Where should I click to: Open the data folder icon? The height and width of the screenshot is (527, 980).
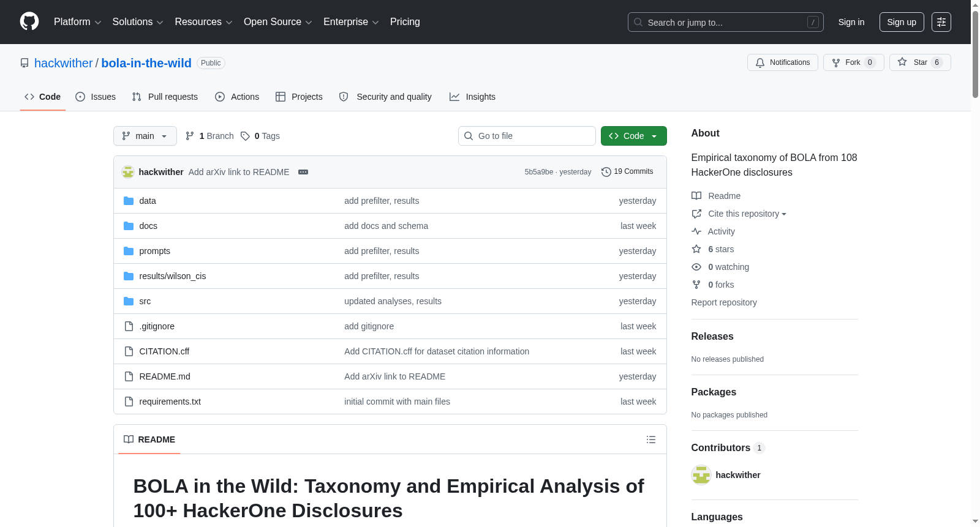(x=129, y=201)
